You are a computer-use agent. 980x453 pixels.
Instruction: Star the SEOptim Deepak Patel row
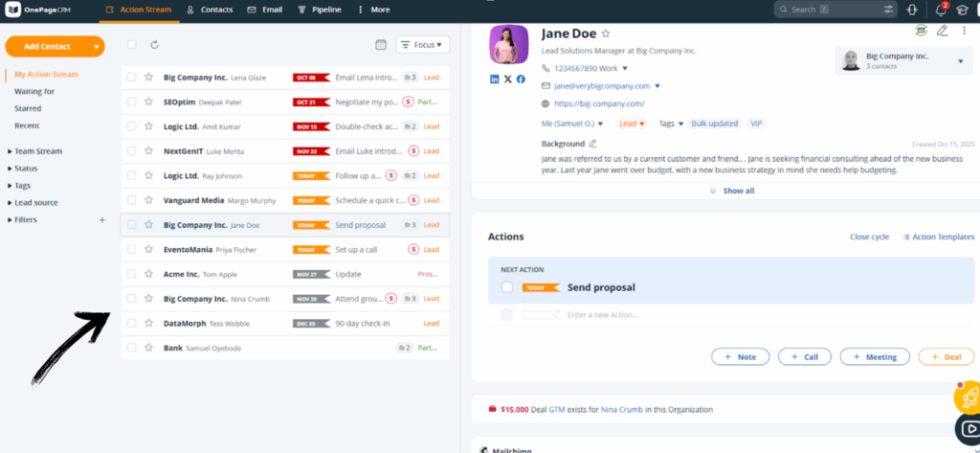coord(148,101)
